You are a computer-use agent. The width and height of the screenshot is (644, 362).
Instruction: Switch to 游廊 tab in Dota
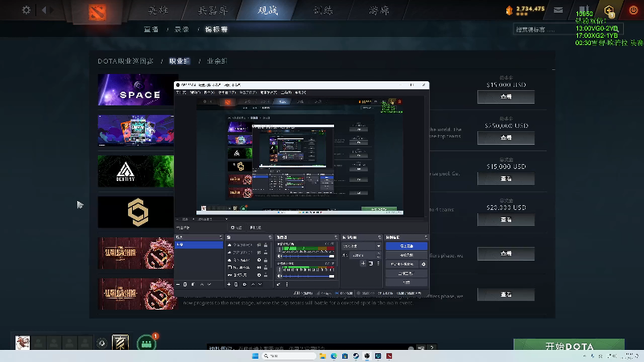[x=378, y=10]
